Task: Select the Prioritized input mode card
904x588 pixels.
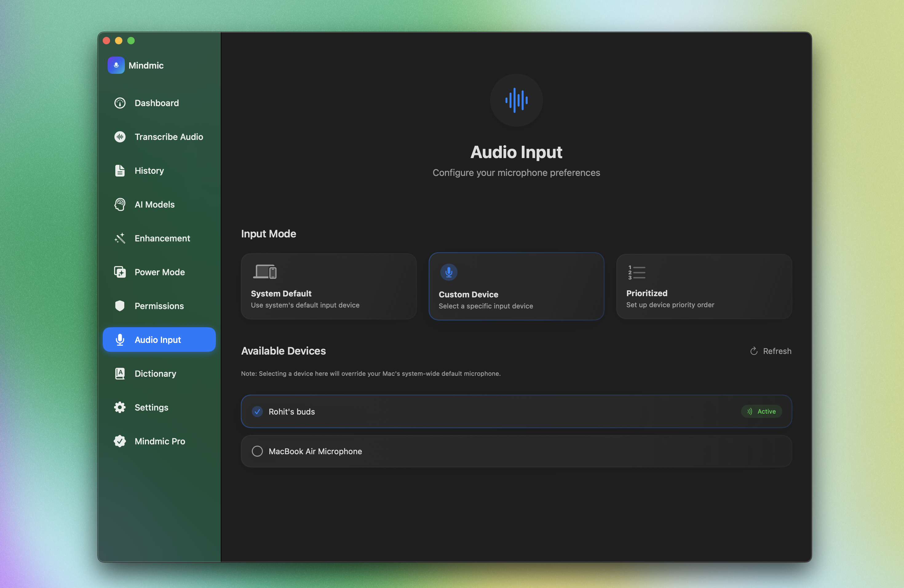Action: (x=704, y=286)
